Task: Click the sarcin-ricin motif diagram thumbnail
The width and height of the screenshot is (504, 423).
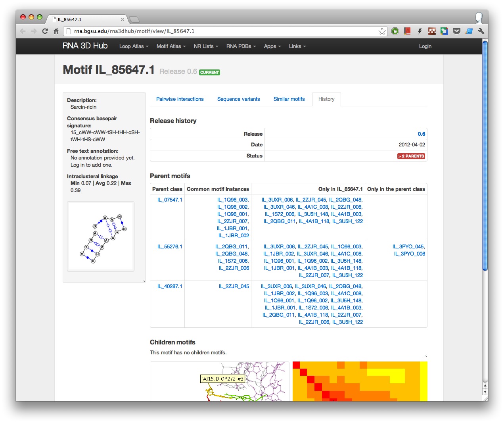Action: pos(101,236)
